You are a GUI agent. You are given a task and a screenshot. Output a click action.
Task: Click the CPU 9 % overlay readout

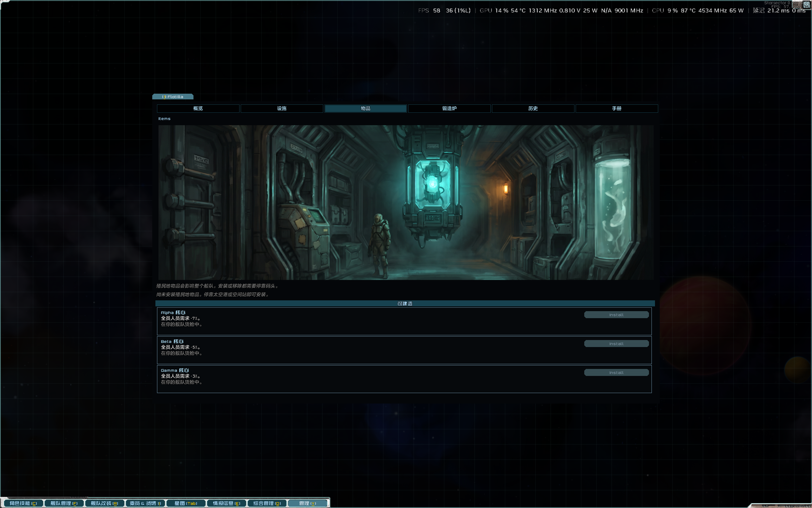pos(665,10)
